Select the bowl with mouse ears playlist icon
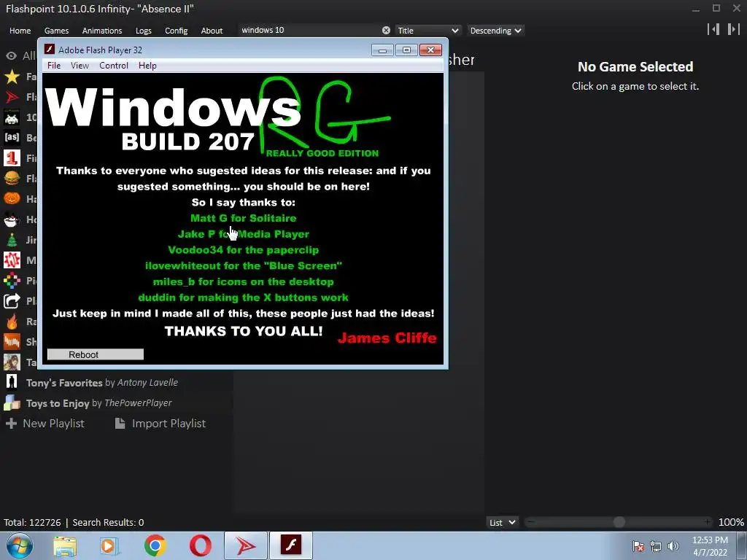This screenshot has width=747, height=560. pyautogui.click(x=12, y=219)
